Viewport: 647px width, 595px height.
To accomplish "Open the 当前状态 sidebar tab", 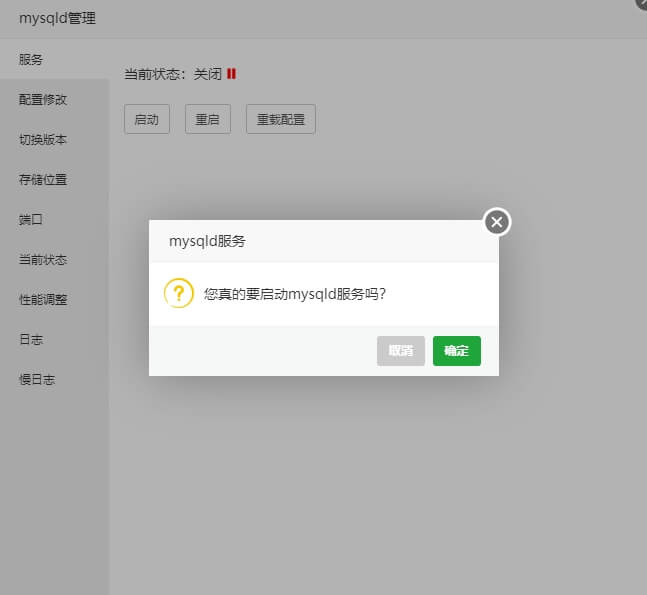I will [54, 260].
